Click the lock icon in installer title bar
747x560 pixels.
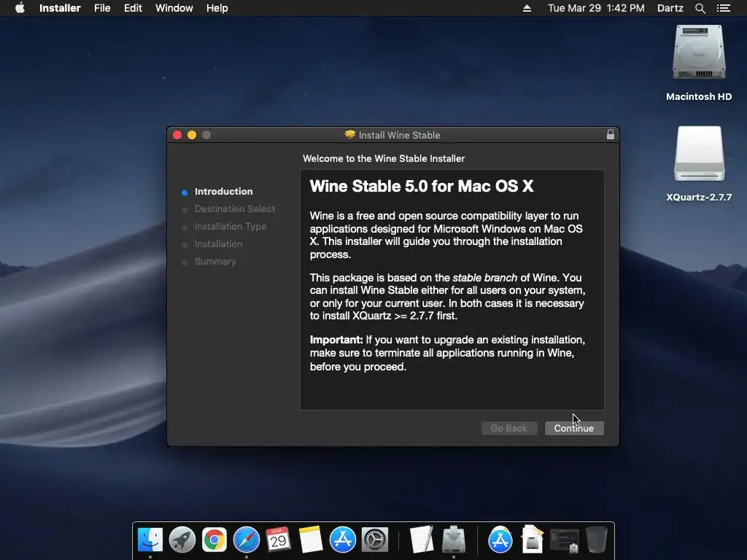[x=611, y=135]
